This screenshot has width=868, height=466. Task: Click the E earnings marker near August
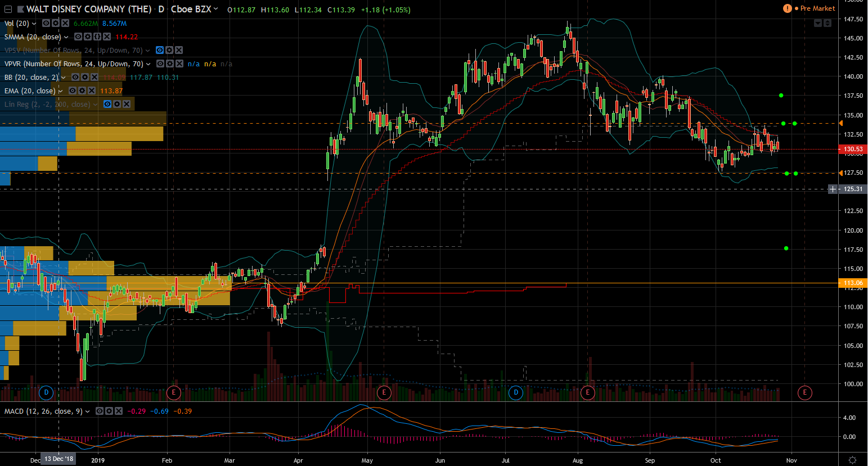588,392
